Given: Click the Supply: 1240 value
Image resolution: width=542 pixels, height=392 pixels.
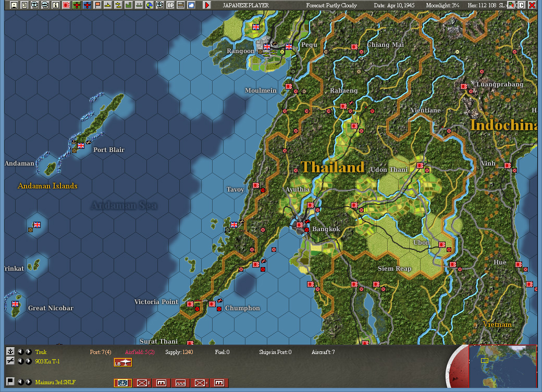Looking at the screenshot, I should tap(179, 352).
